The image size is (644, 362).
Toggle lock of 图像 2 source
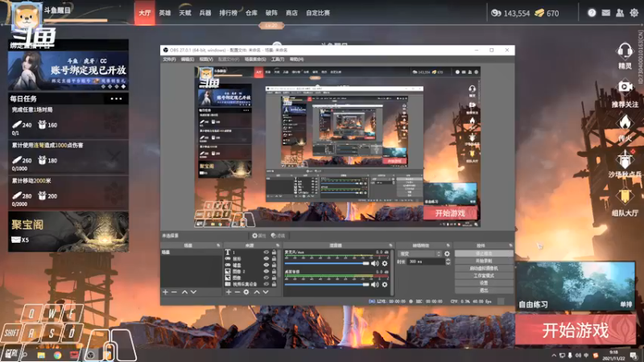(x=274, y=271)
